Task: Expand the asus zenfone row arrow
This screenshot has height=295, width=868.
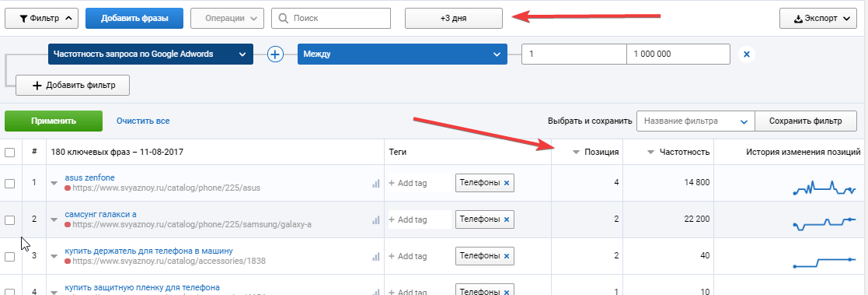Action: pyautogui.click(x=54, y=183)
